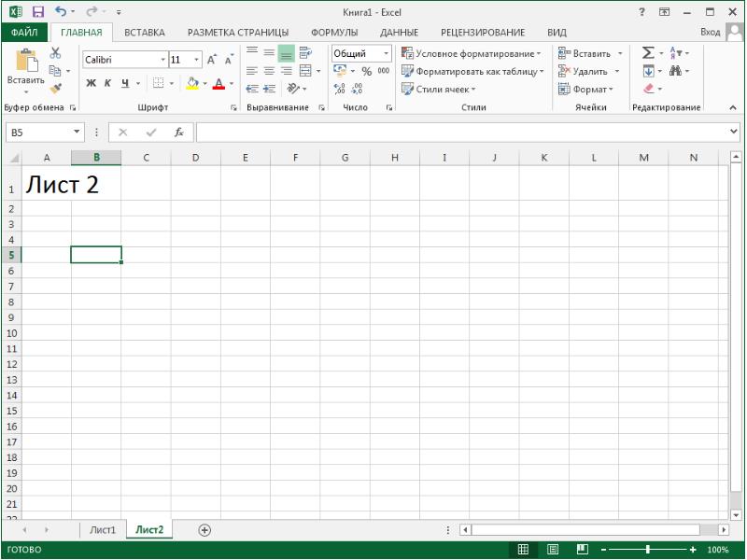The width and height of the screenshot is (747, 560).
Task: Switch to Page Layout view icon
Action: [x=553, y=550]
